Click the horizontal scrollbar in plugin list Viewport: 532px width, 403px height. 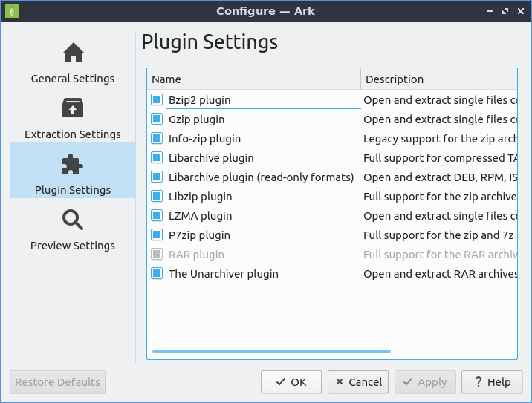tap(271, 351)
